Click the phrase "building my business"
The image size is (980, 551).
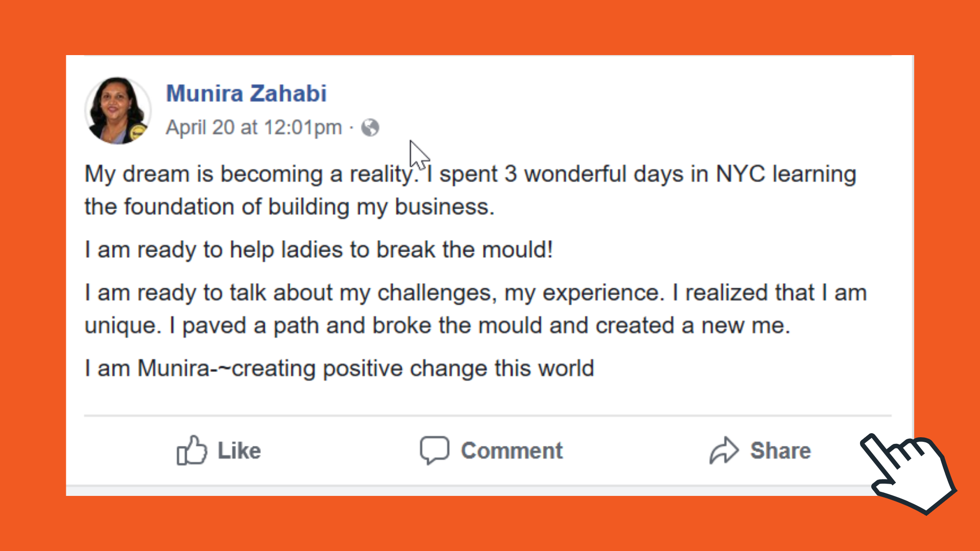381,207
